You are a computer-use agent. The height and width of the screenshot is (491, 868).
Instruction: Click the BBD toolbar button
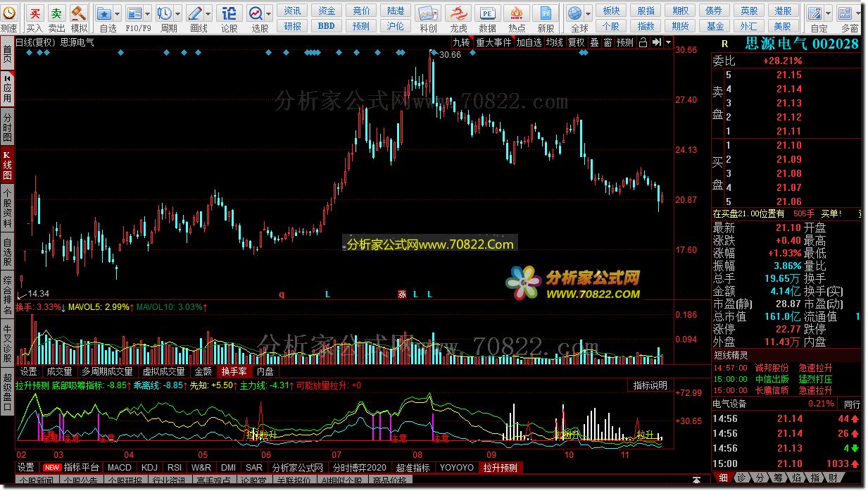pos(327,26)
